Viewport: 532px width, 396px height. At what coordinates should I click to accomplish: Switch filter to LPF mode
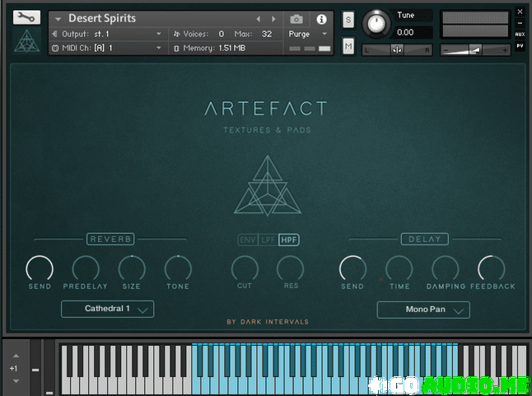pyautogui.click(x=268, y=240)
